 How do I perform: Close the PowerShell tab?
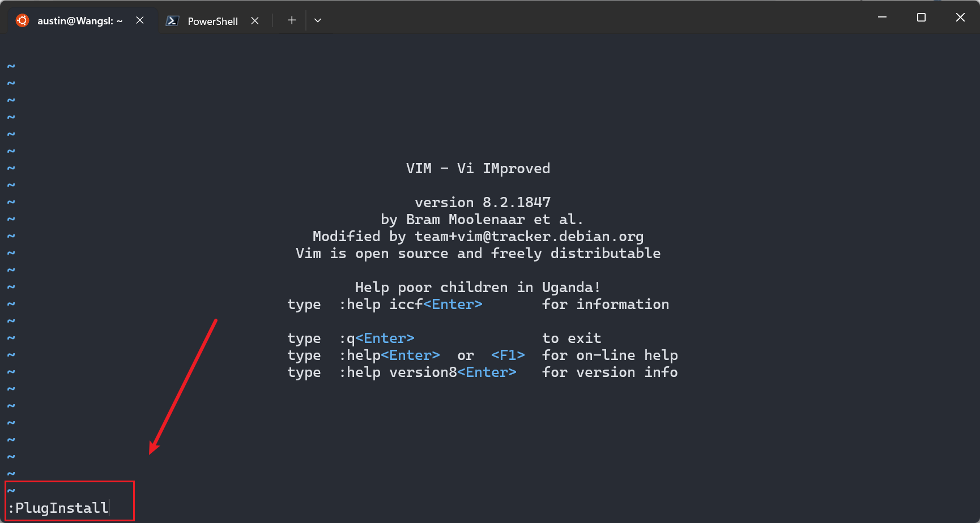[255, 21]
